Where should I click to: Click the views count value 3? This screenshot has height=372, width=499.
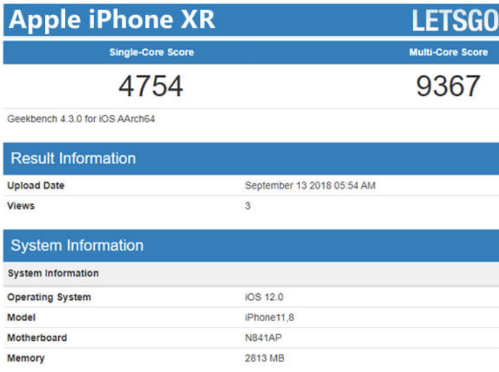point(248,206)
